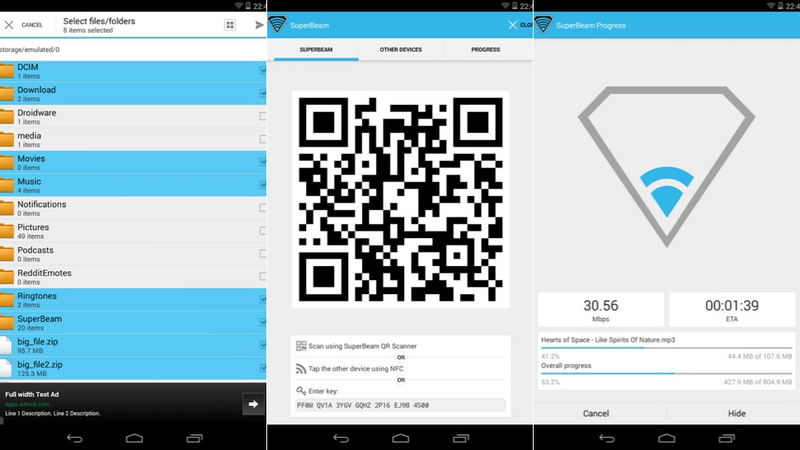This screenshot has height=450, width=800.
Task: Select the RedditEmotes folder name
Action: pos(44,273)
